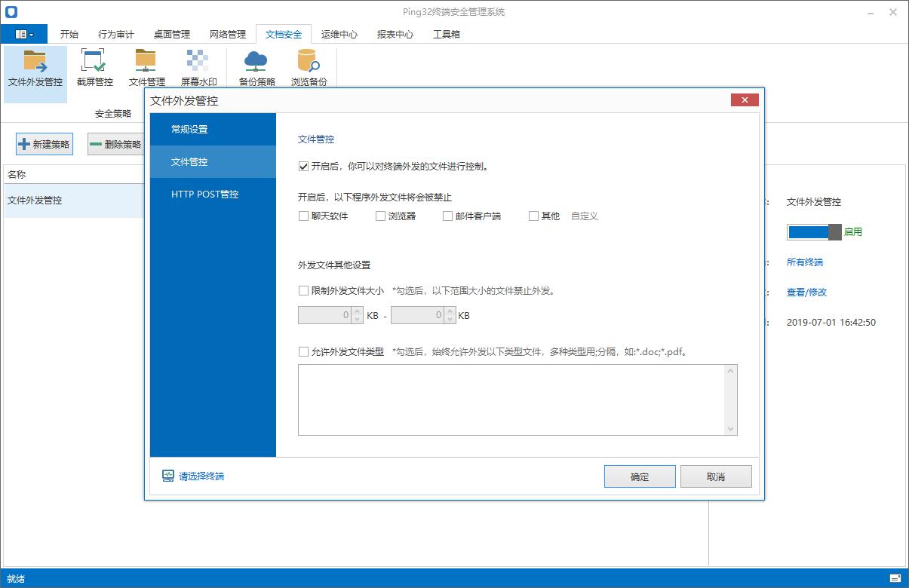Enable the 限制外发文件大小 checkbox
909x588 pixels.
[304, 290]
